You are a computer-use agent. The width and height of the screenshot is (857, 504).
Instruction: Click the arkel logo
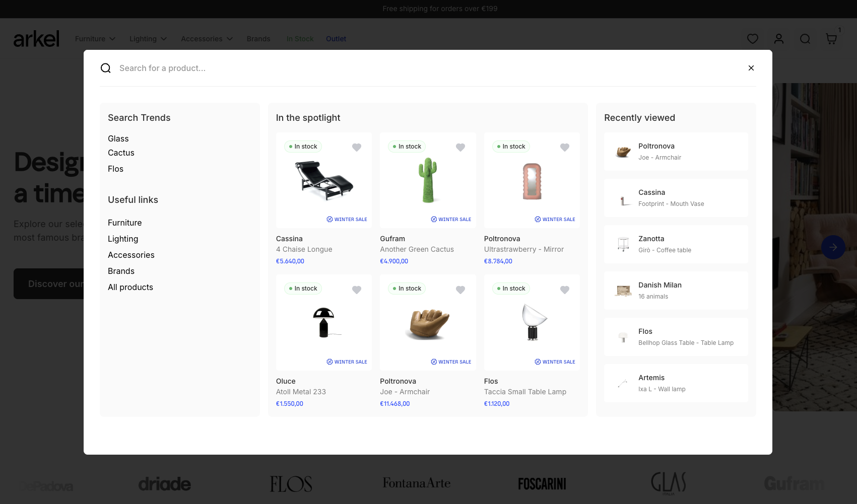coord(36,39)
